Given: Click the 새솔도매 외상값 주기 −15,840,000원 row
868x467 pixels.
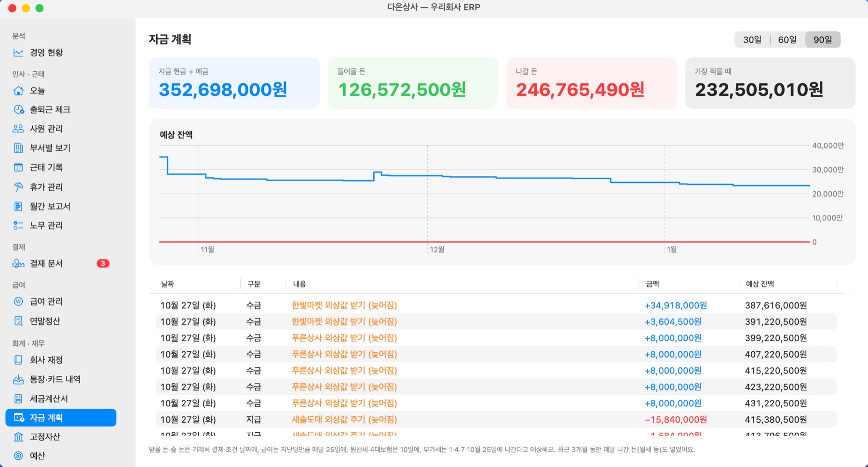Looking at the screenshot, I should point(493,419).
